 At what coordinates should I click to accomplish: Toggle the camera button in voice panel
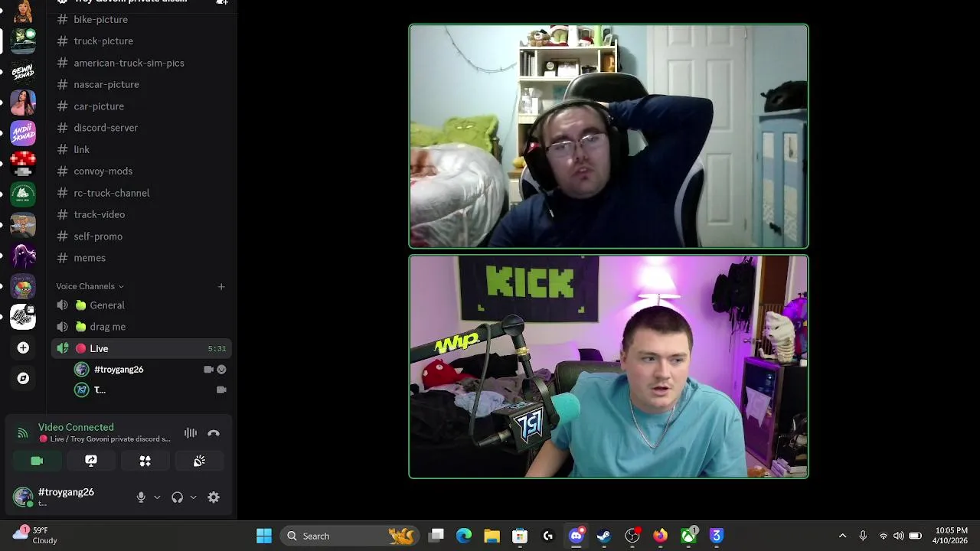click(37, 461)
